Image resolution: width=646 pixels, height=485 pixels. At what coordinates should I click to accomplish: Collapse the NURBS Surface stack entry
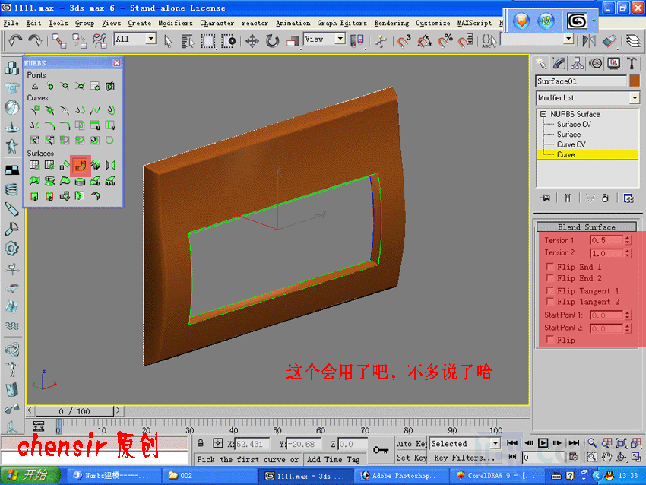(543, 114)
